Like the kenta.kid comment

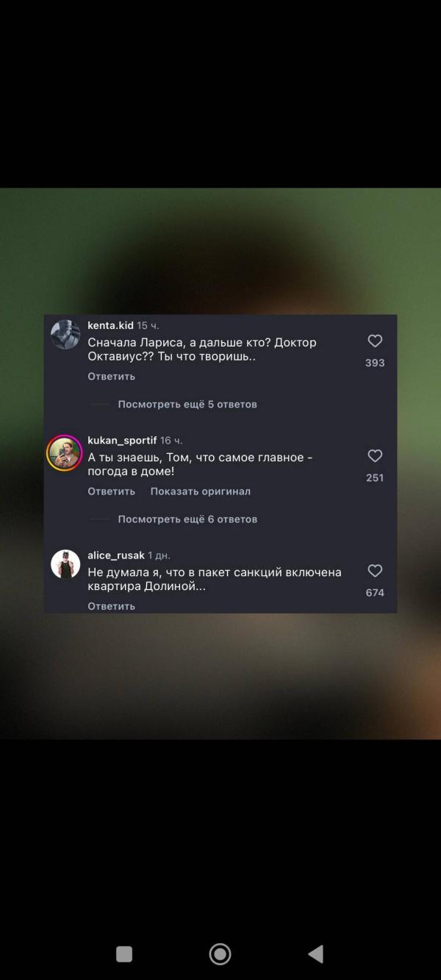375,341
